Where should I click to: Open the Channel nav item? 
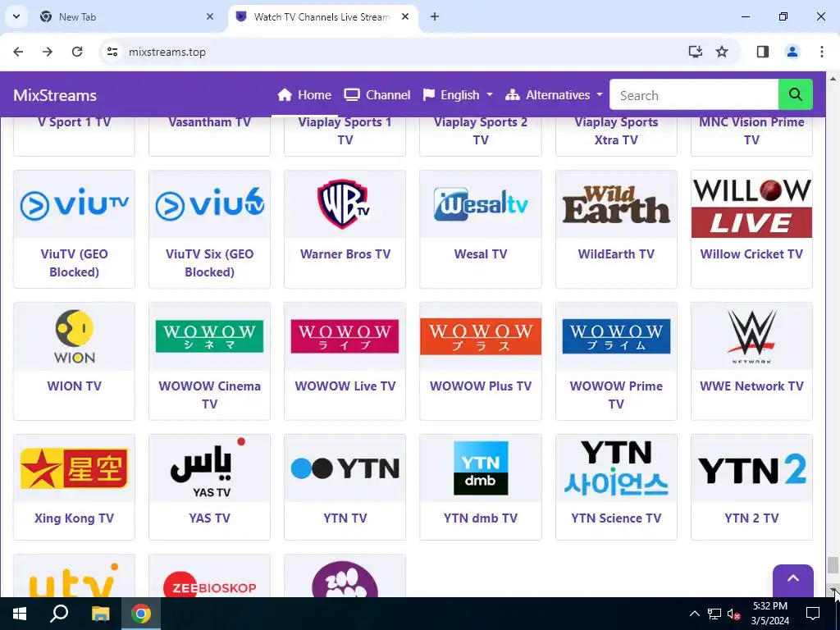click(377, 95)
